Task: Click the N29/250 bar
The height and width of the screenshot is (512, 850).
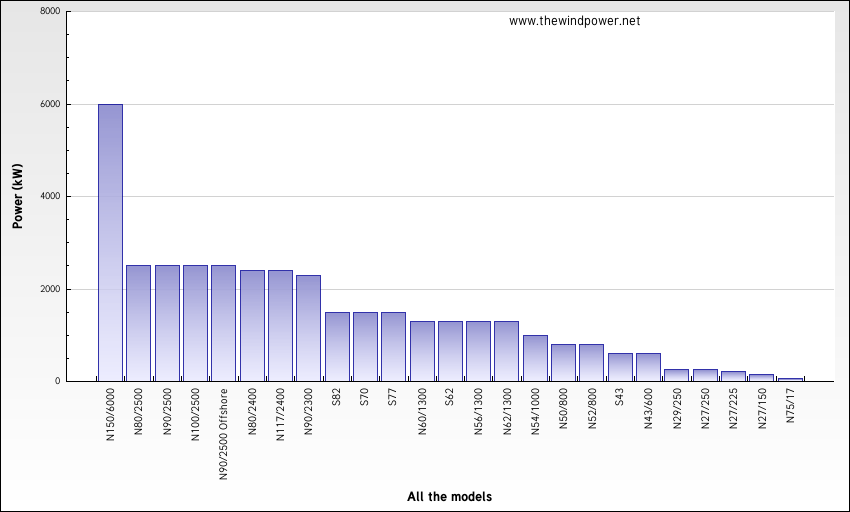Action: [677, 375]
